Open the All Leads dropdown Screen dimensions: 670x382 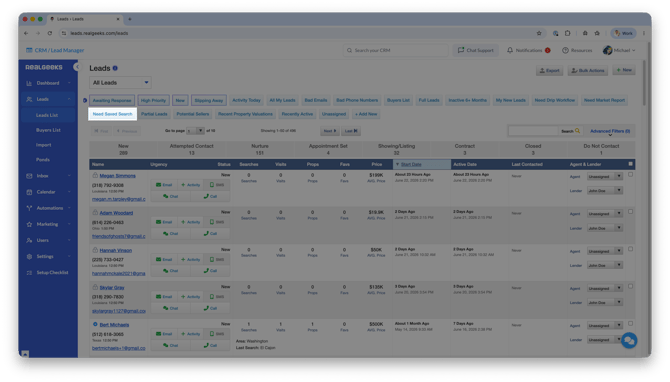[x=120, y=82]
